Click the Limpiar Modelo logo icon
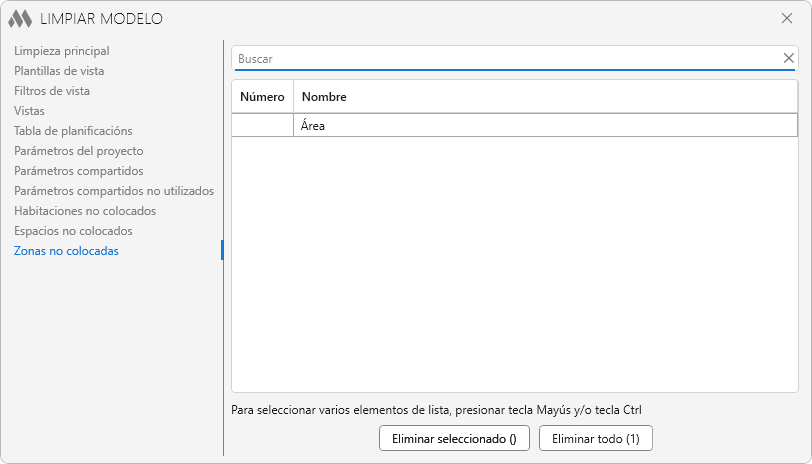 pos(20,19)
